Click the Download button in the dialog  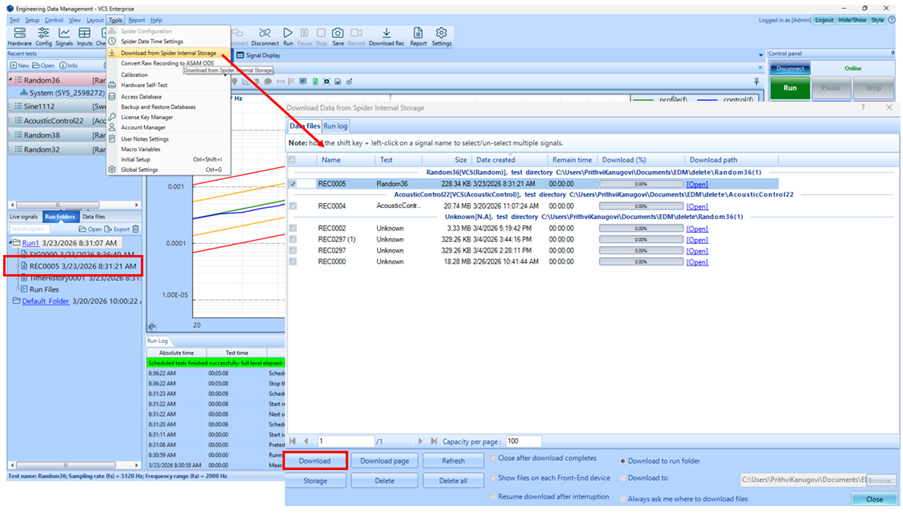pos(315,461)
